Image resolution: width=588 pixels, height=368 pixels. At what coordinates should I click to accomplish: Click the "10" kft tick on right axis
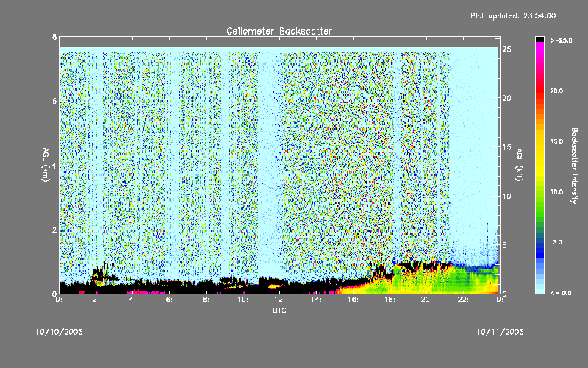point(506,196)
